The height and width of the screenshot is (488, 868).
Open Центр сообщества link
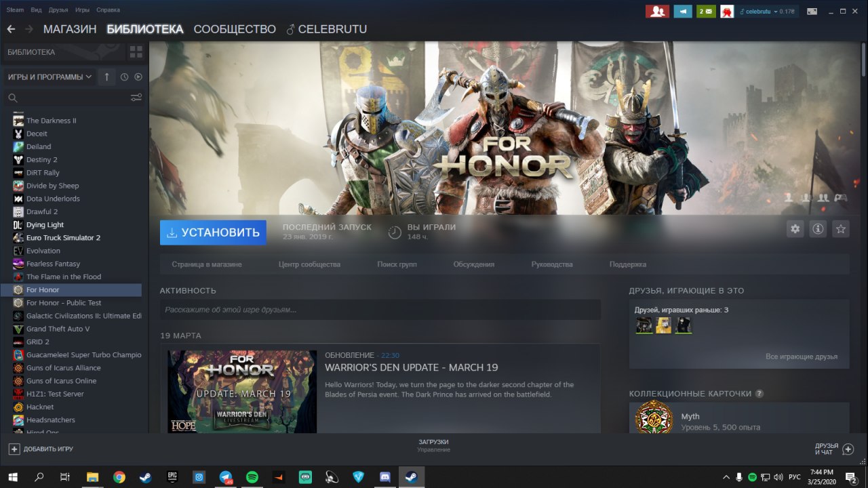[x=309, y=264]
